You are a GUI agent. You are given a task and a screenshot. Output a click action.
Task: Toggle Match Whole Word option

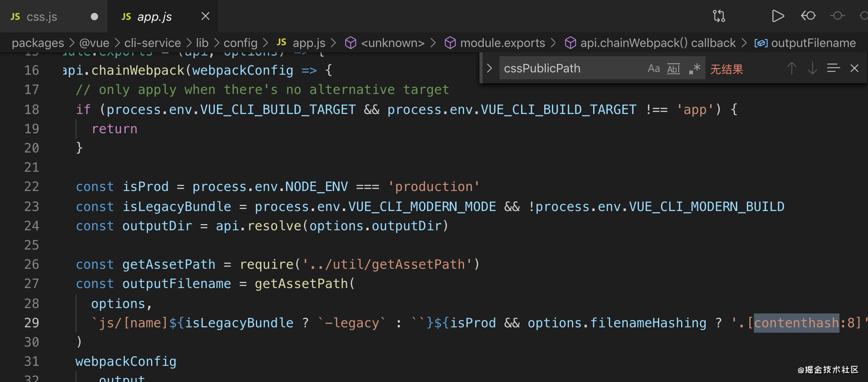point(674,69)
